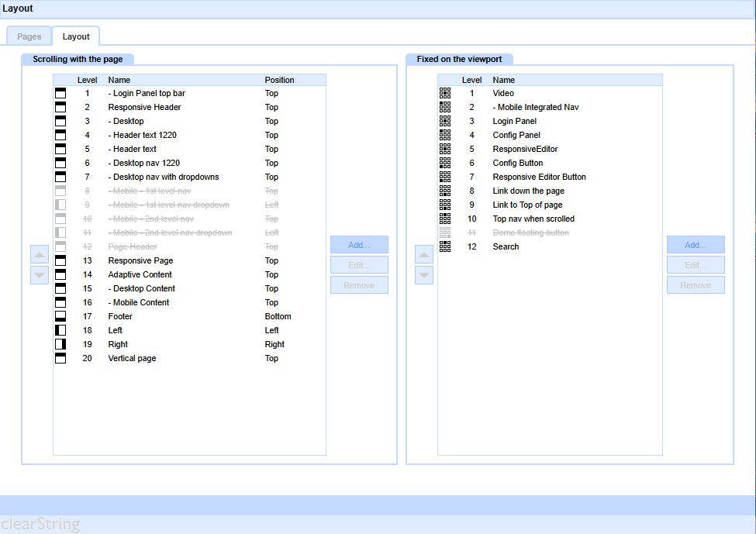Click the right-position icon beside Right row
This screenshot has width=756, height=534.
click(x=60, y=344)
